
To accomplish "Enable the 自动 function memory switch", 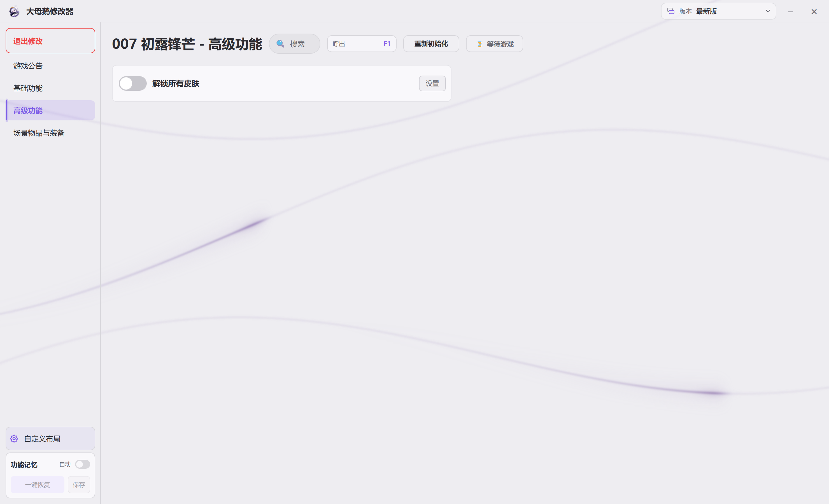I will (x=82, y=464).
